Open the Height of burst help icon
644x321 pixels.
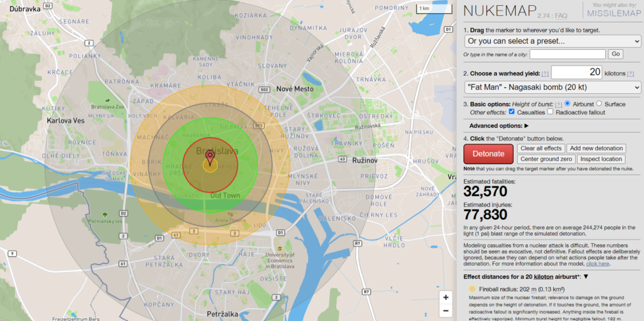559,104
